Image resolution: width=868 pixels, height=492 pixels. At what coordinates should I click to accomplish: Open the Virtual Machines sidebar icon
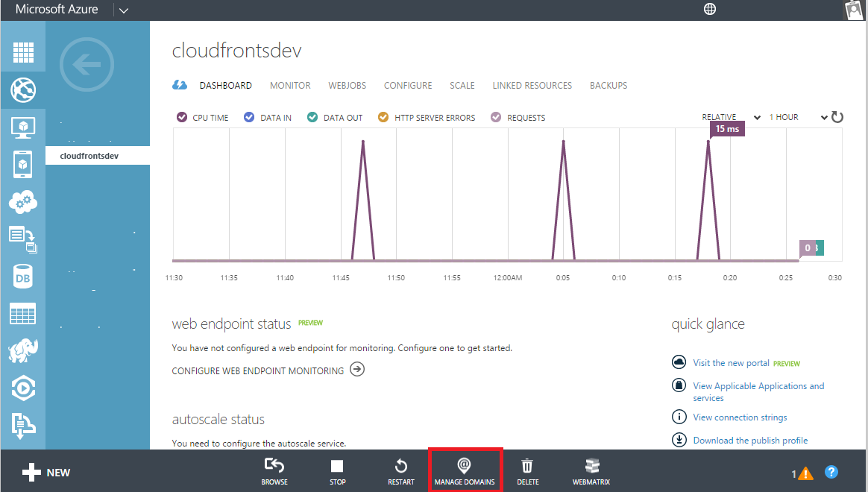[x=23, y=127]
